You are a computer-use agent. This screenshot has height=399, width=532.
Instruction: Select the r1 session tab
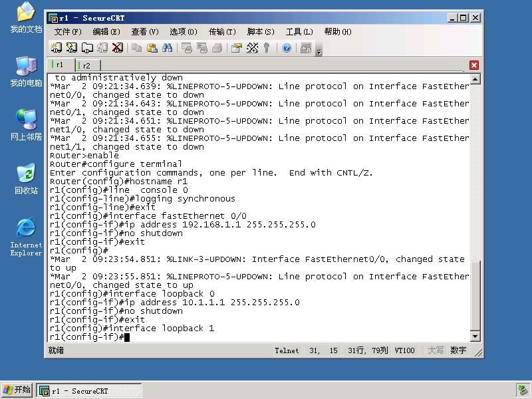(61, 65)
